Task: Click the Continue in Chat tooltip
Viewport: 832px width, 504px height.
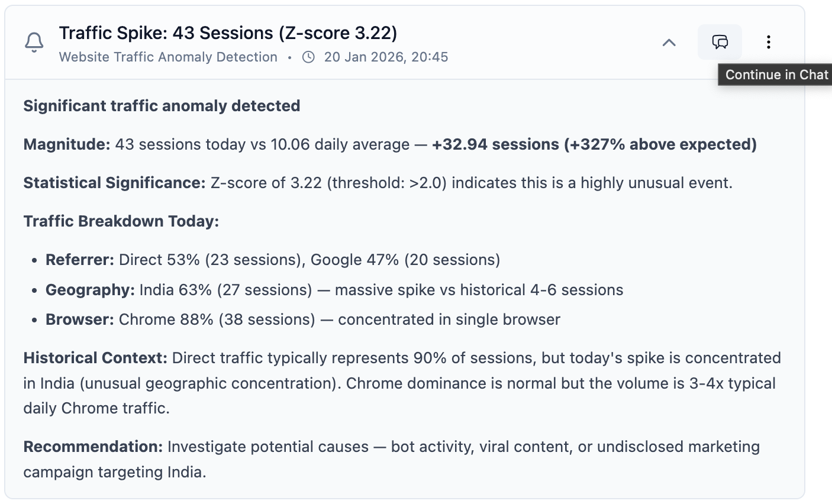Action: pyautogui.click(x=776, y=75)
